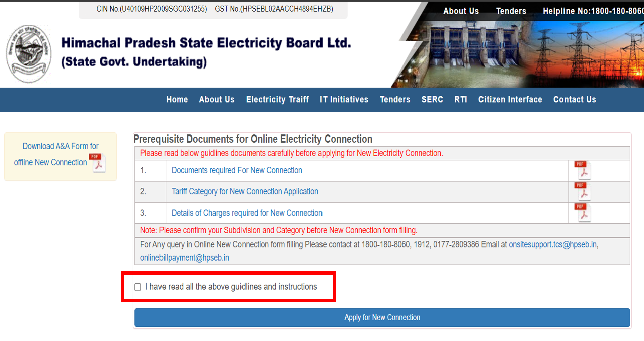Open About Us in the blue navigation bar
The width and height of the screenshot is (644, 341).
pos(217,100)
